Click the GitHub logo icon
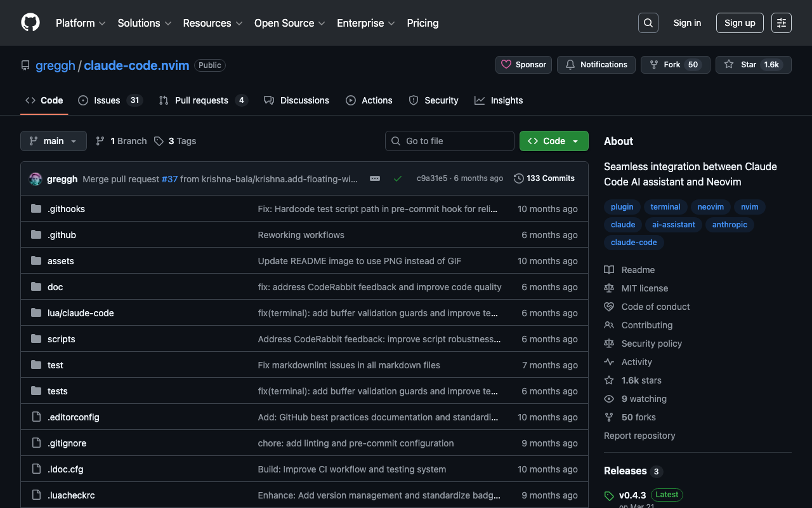The image size is (812, 508). point(30,23)
